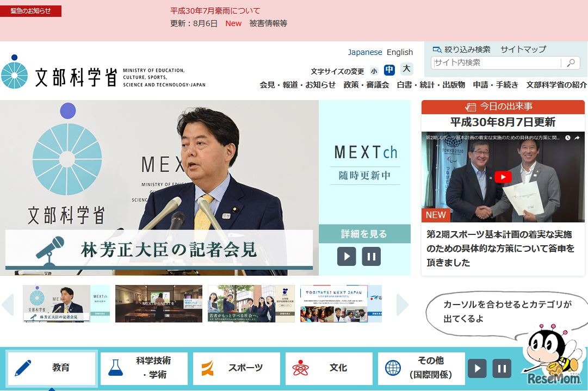Open the 第2期スポーツ基本計画 article headline
Image resolution: width=588 pixels, height=391 pixels.
point(500,248)
